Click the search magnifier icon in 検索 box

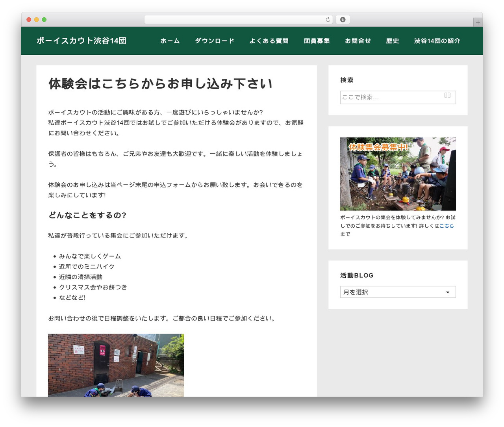(447, 95)
